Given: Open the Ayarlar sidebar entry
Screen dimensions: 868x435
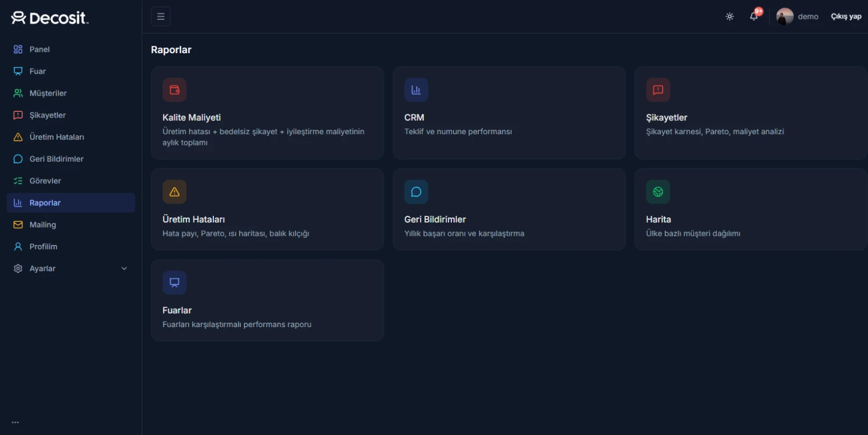Looking at the screenshot, I should [x=71, y=268].
